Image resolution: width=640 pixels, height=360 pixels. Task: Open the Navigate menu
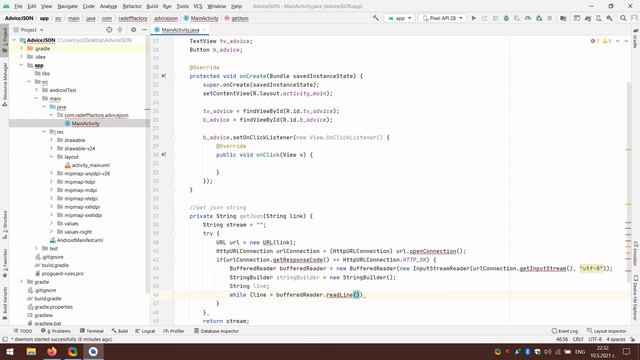(x=67, y=6)
